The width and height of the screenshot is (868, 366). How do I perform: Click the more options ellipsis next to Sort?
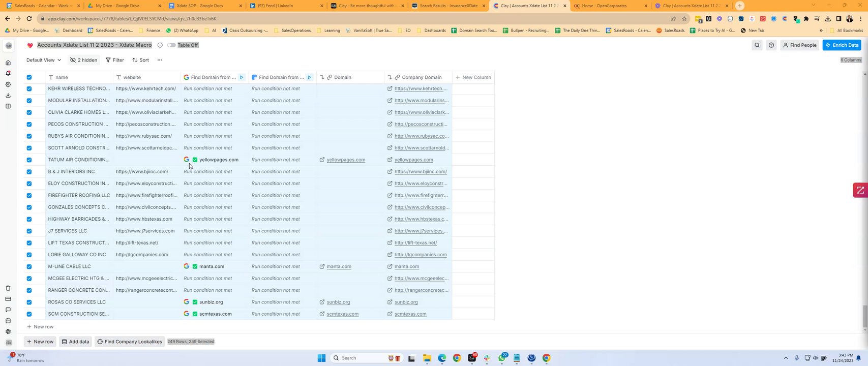point(160,60)
